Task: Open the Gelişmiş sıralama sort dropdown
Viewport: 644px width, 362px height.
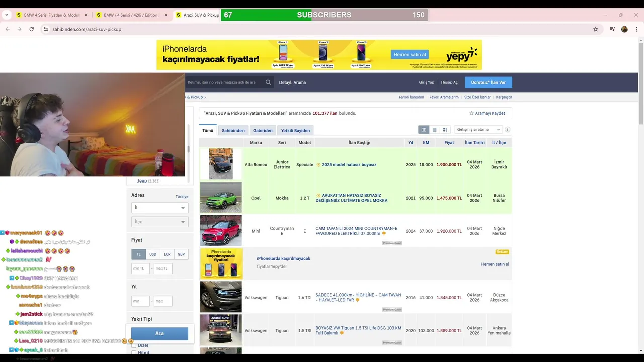Action: click(478, 130)
